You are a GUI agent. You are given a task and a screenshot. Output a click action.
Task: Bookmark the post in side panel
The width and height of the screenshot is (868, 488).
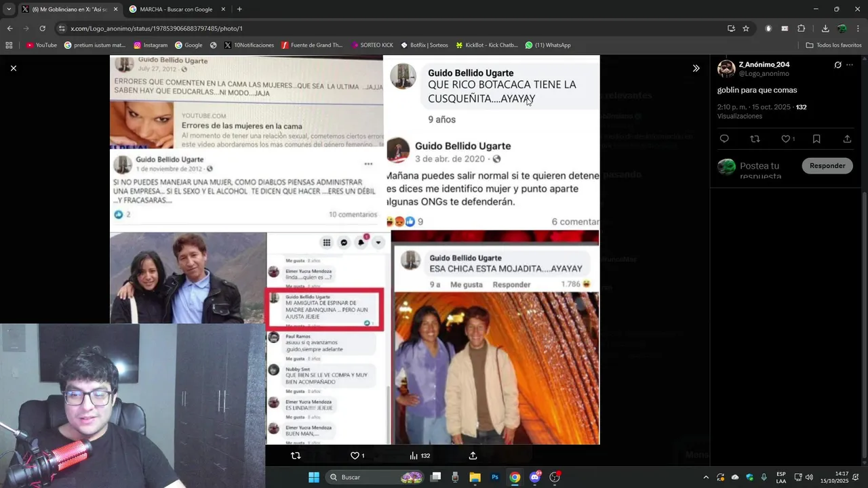tap(816, 139)
